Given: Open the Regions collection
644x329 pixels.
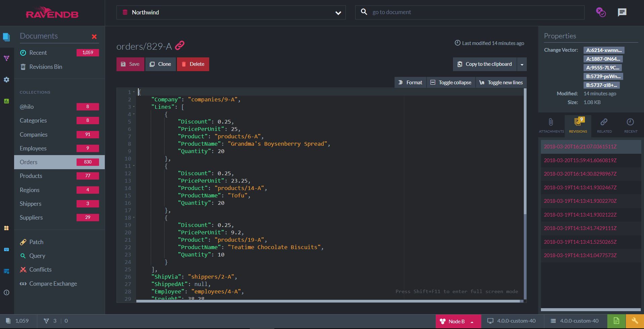Looking at the screenshot, I should click(59, 190).
